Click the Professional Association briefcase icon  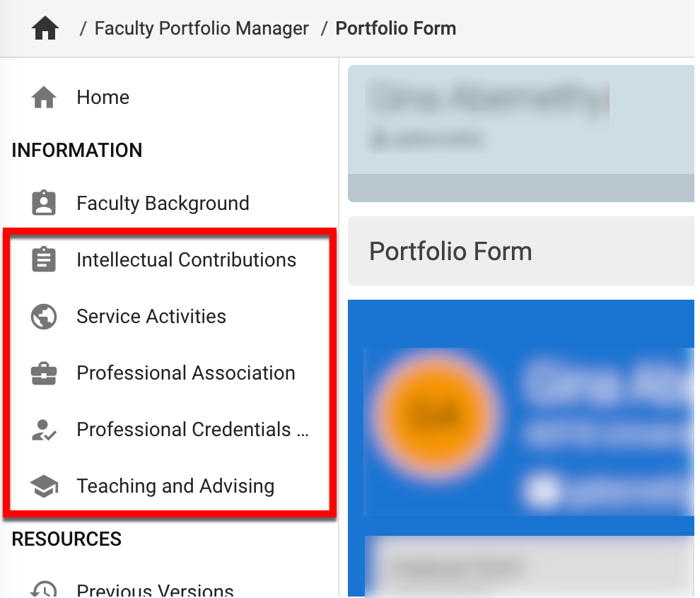pos(44,373)
